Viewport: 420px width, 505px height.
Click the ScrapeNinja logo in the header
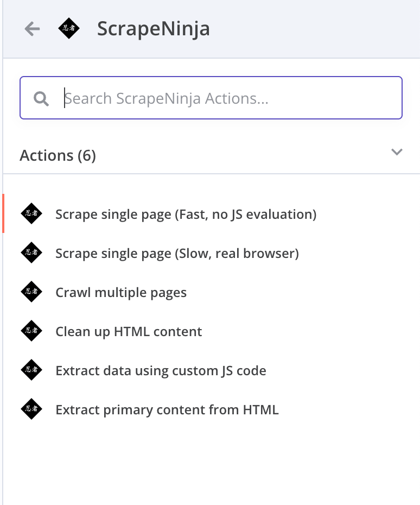point(69,29)
